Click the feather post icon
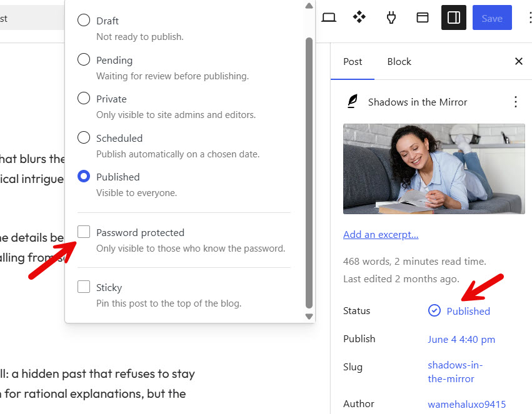Viewport: 532px width, 414px height. point(353,101)
